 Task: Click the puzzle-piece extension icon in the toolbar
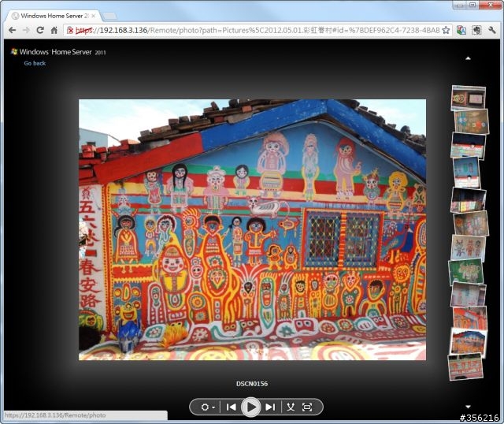point(476,30)
